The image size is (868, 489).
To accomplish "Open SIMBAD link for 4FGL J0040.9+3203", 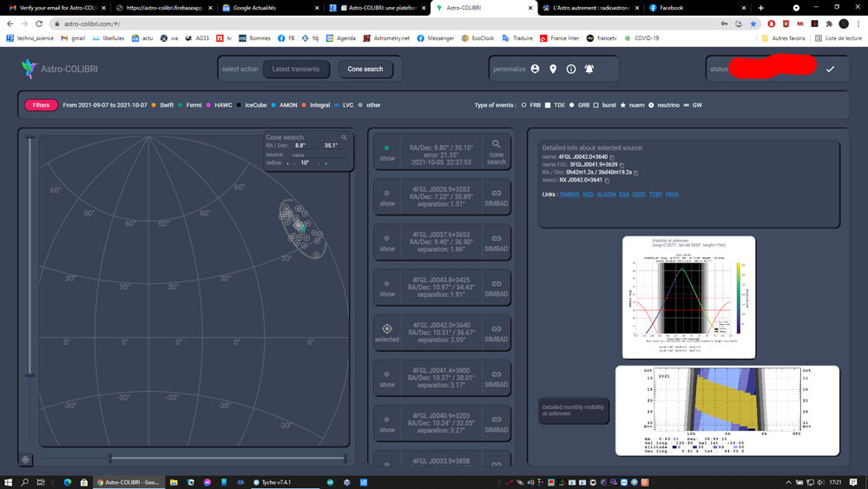I will pyautogui.click(x=496, y=424).
